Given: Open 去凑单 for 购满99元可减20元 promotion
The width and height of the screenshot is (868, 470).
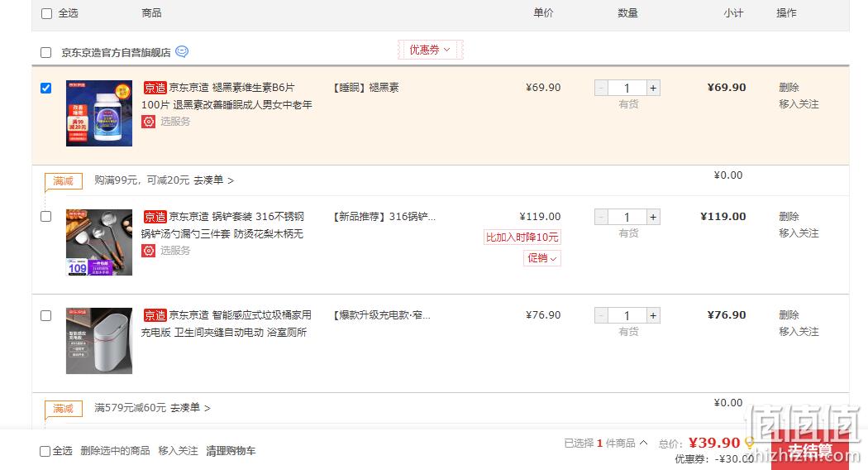Looking at the screenshot, I should pos(213,180).
